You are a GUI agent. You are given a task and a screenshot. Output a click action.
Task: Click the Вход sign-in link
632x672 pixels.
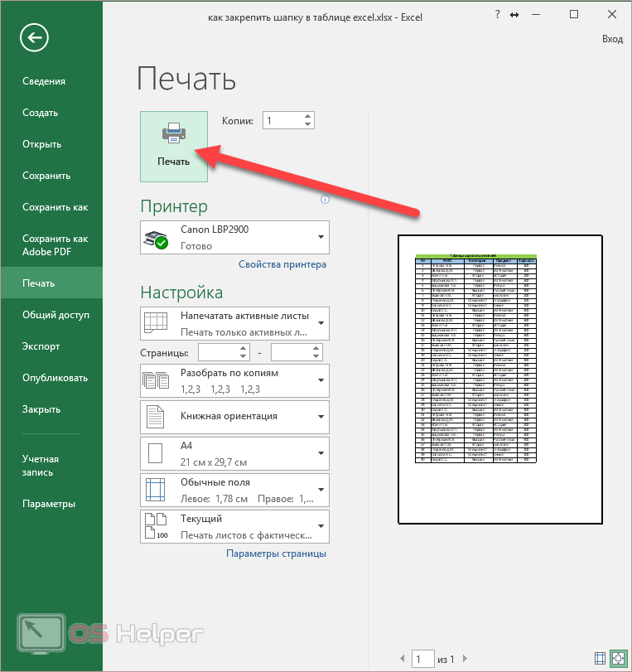(612, 39)
